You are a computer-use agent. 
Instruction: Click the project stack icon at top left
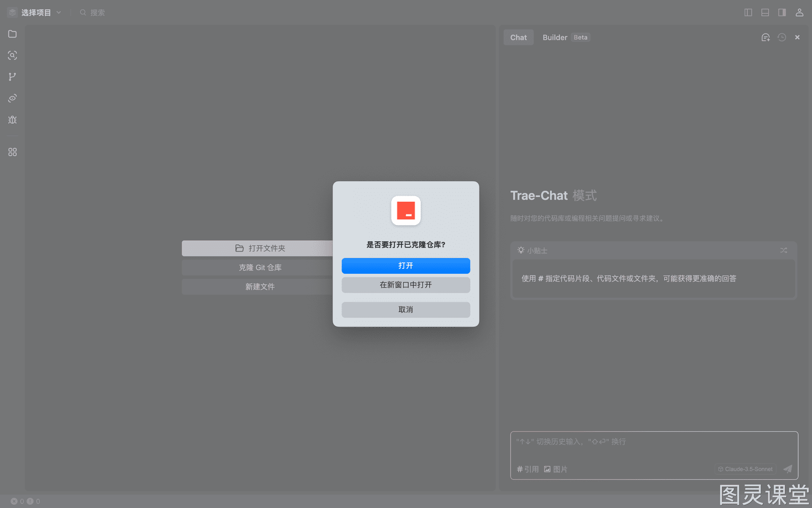[13, 13]
